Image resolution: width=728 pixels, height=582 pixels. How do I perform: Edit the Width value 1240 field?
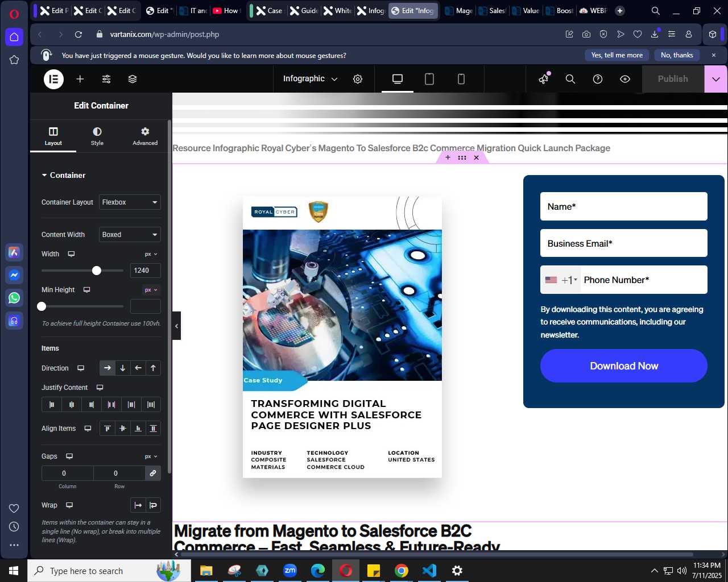[x=146, y=271]
